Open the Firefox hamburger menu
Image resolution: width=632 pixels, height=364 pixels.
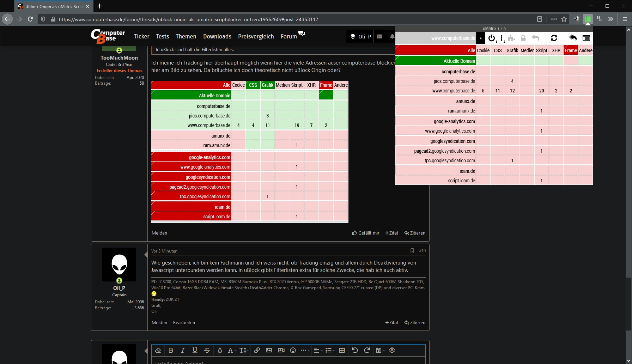pyautogui.click(x=625, y=19)
